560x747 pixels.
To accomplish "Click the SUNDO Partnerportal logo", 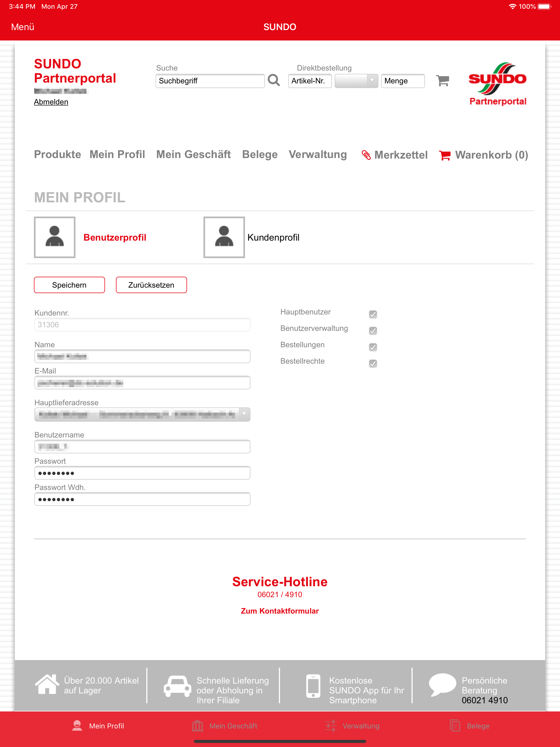I will click(497, 84).
